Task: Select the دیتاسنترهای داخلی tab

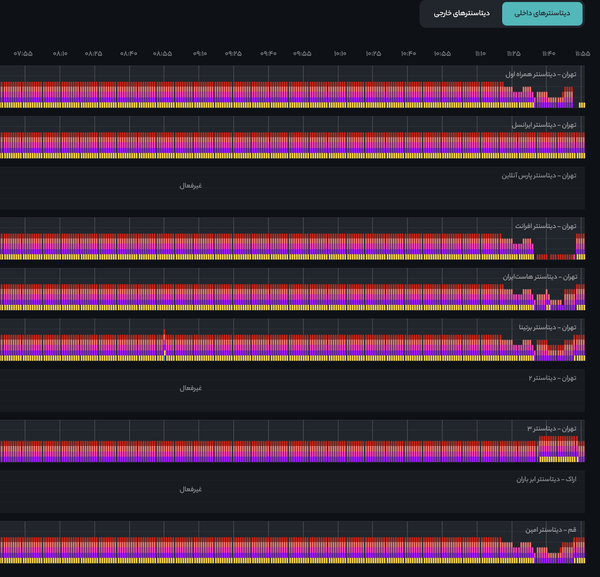Action: [542, 13]
